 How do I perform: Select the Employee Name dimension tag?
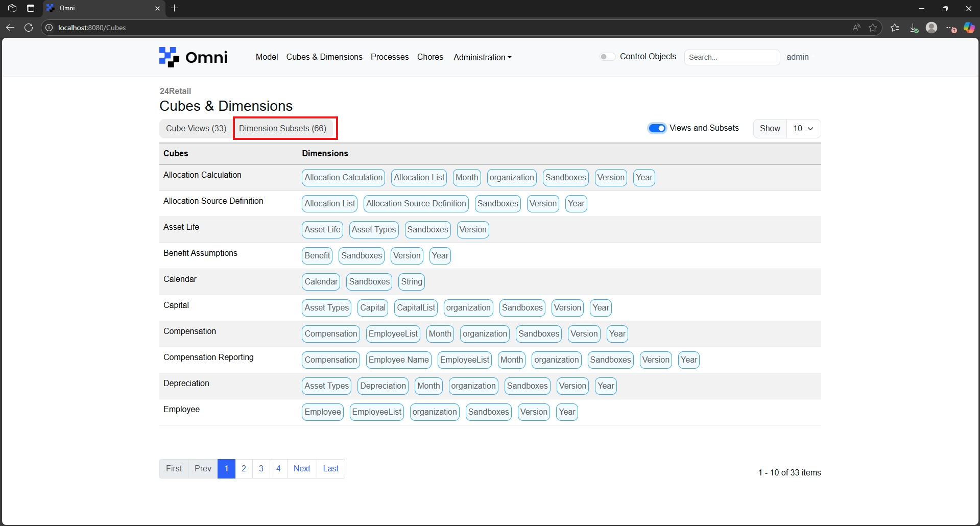click(399, 360)
